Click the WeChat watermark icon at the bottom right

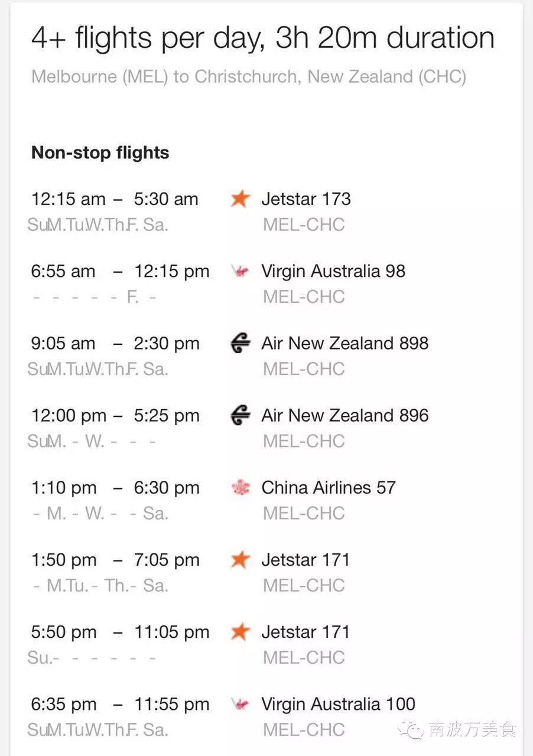click(411, 730)
